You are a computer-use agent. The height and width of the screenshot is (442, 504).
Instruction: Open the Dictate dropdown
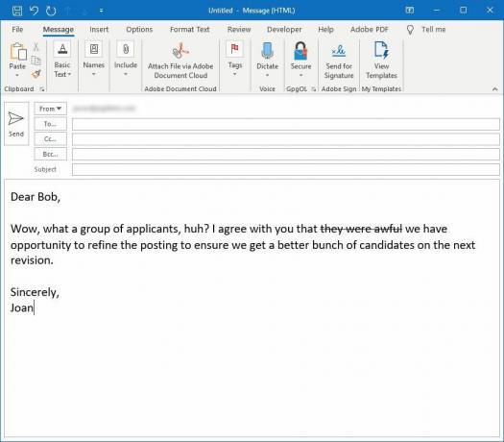tap(267, 61)
